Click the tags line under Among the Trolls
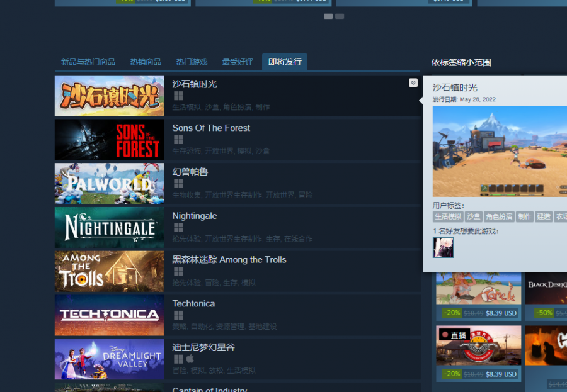567x392 pixels. point(214,283)
